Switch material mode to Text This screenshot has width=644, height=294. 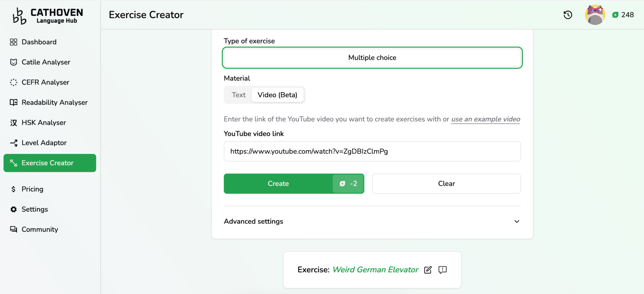[x=238, y=95]
